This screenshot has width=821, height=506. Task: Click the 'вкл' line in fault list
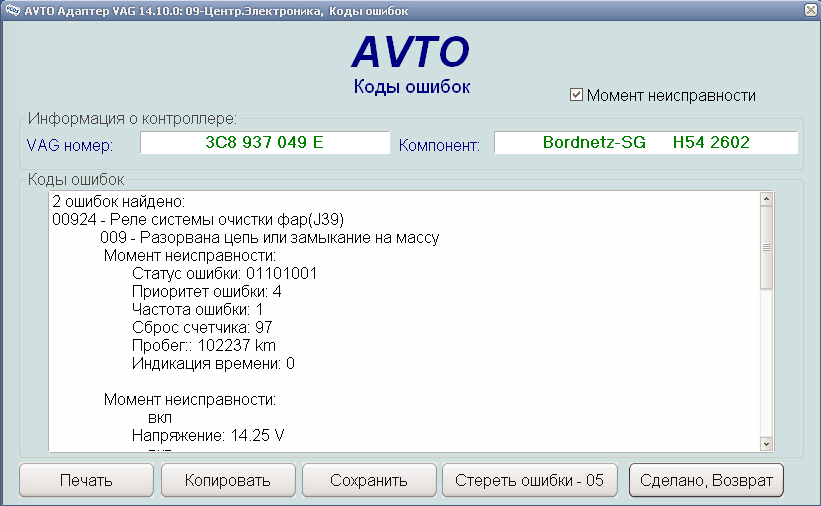click(160, 417)
